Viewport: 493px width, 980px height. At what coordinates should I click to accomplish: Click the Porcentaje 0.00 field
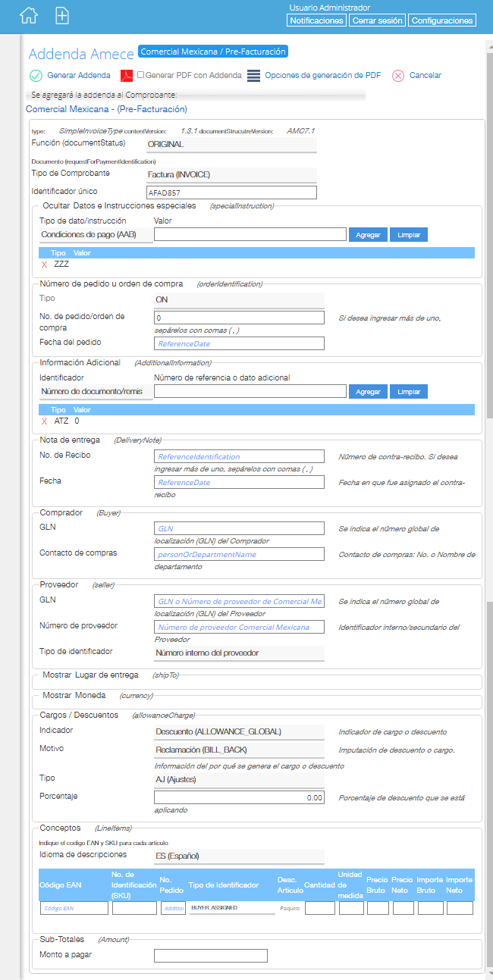coord(239,798)
